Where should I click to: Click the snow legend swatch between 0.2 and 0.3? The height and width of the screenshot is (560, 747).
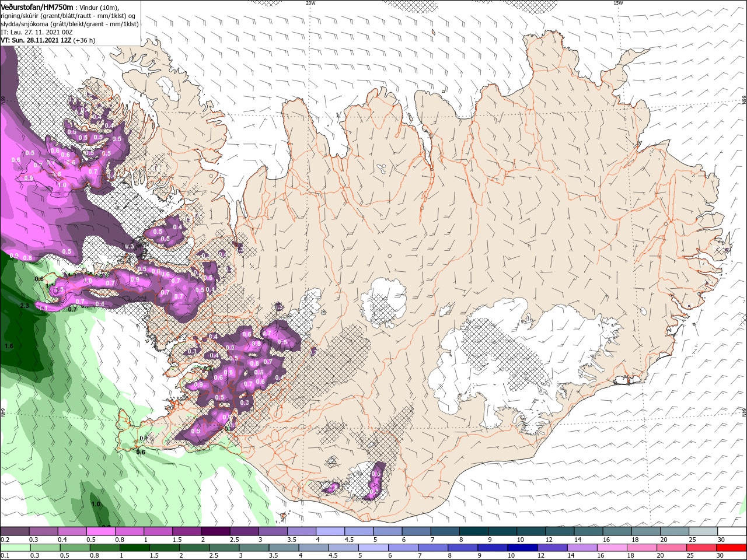tap(15, 531)
